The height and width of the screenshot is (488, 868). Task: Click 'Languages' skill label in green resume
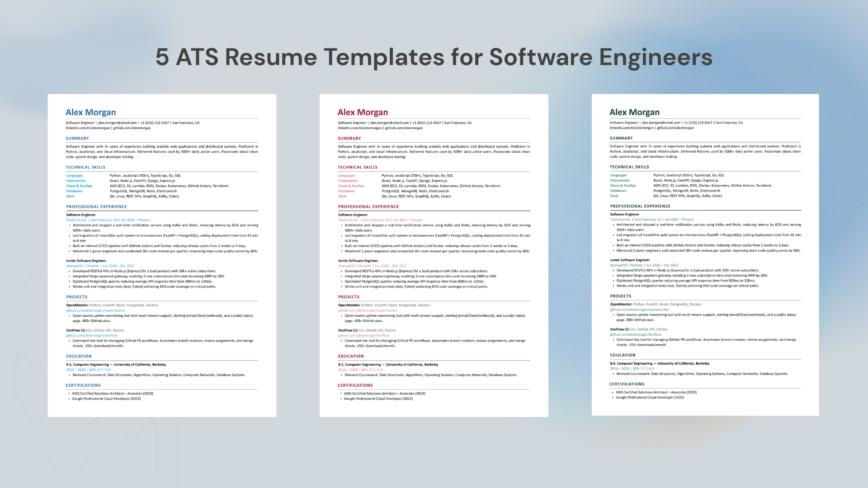coord(618,175)
